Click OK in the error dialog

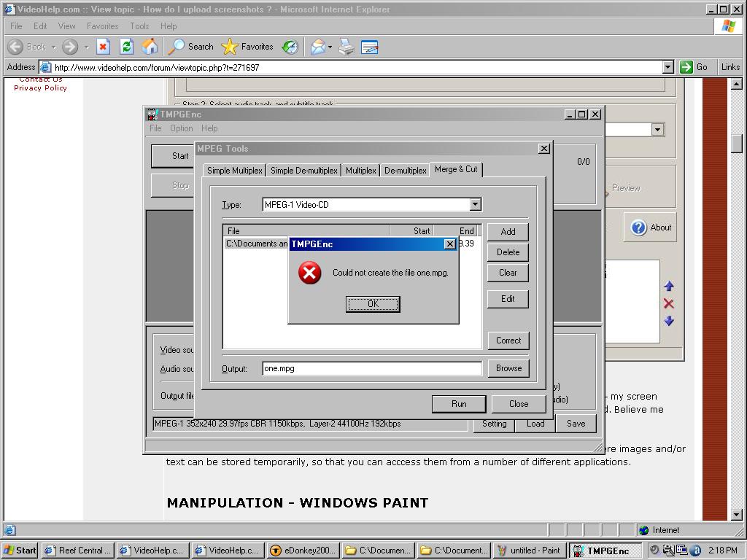(x=373, y=304)
